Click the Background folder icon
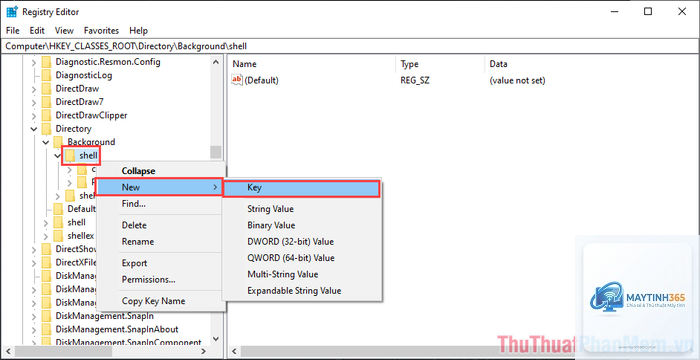700x360 pixels. (x=58, y=142)
